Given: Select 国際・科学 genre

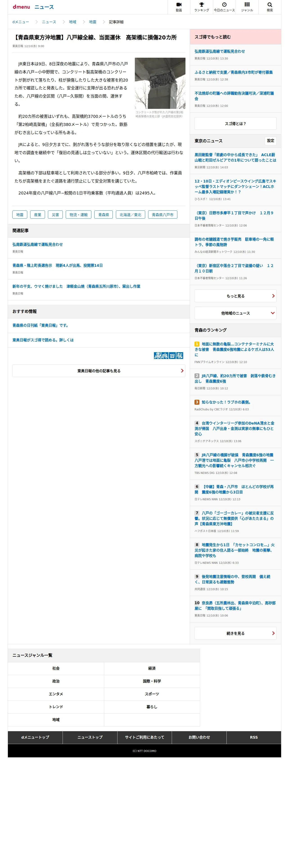Looking at the screenshot, I should click(152, 681).
